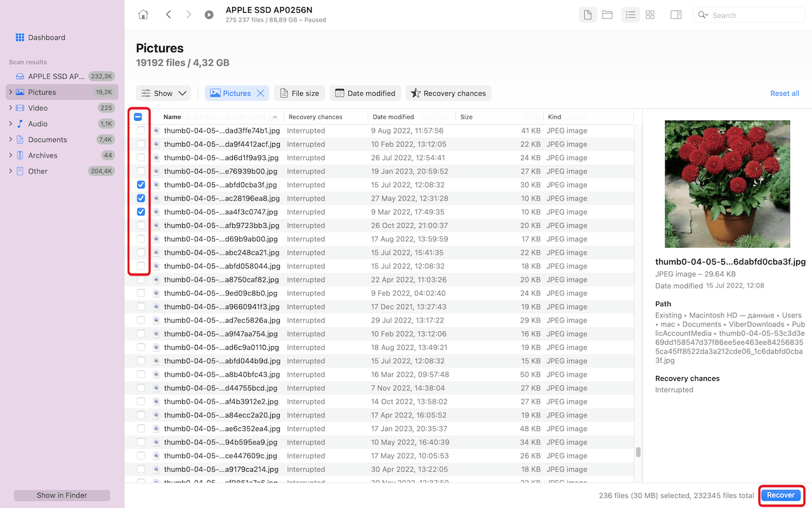Expand the Documents sidebar chevron

[x=11, y=140]
